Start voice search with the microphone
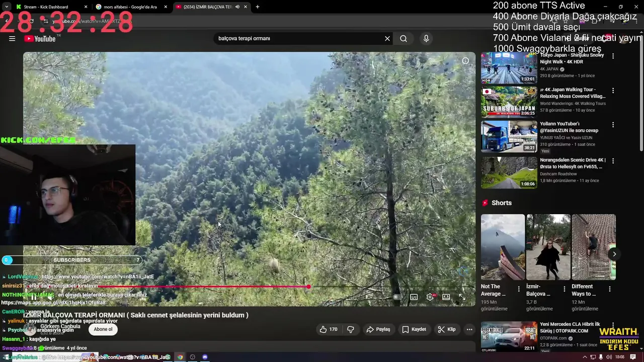644x362 pixels. coord(426,39)
